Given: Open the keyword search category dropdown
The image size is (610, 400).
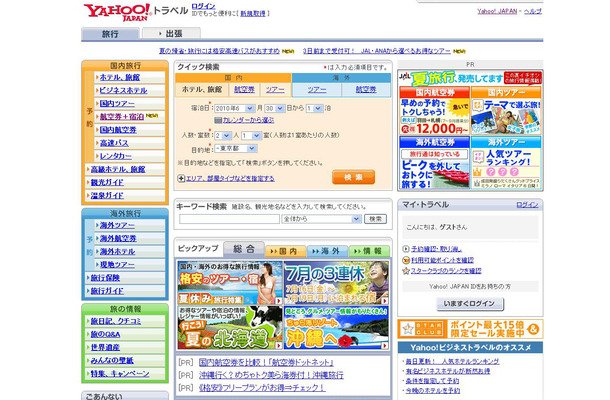Looking at the screenshot, I should click(x=322, y=218).
